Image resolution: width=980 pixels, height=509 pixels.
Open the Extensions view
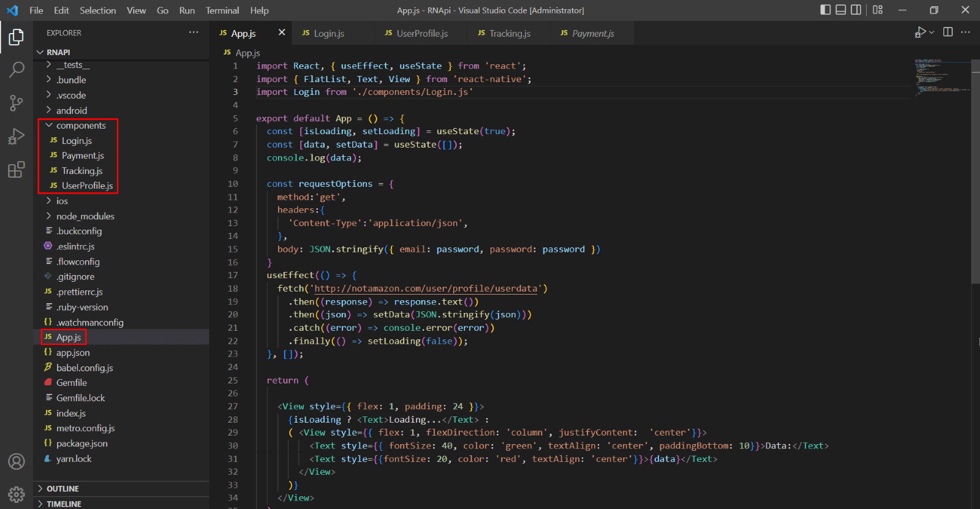17,169
